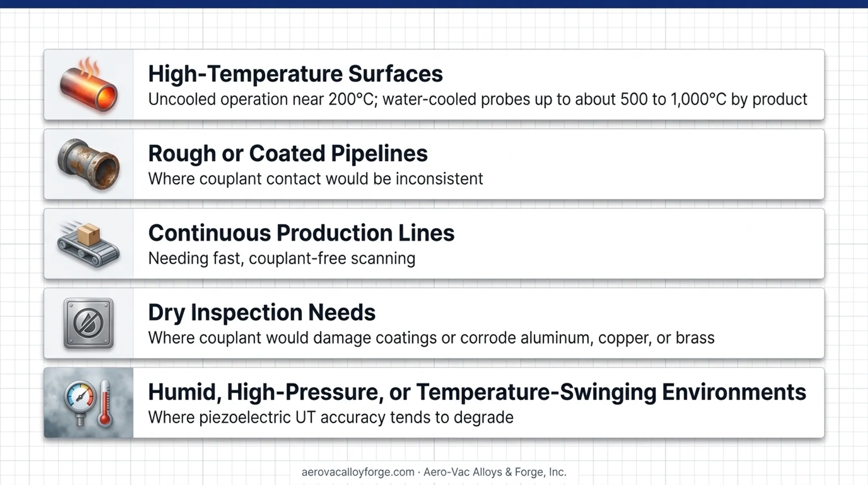Click the couplant contact inconsistent description
Image resolution: width=868 pixels, height=485 pixels.
pos(315,179)
